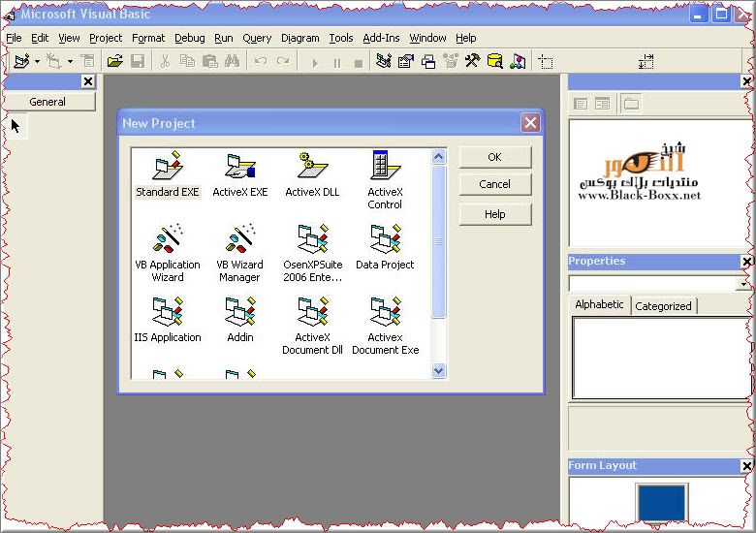756x533 pixels.
Task: Select the Pointer tool in the toolbox
Action: coord(16,126)
